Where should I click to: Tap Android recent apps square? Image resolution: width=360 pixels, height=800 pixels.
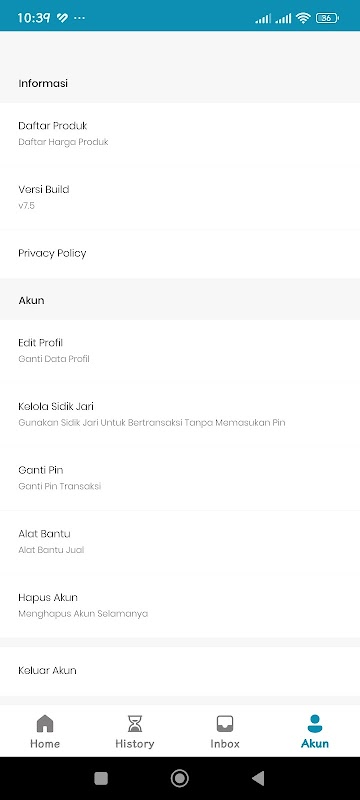coord(101,778)
